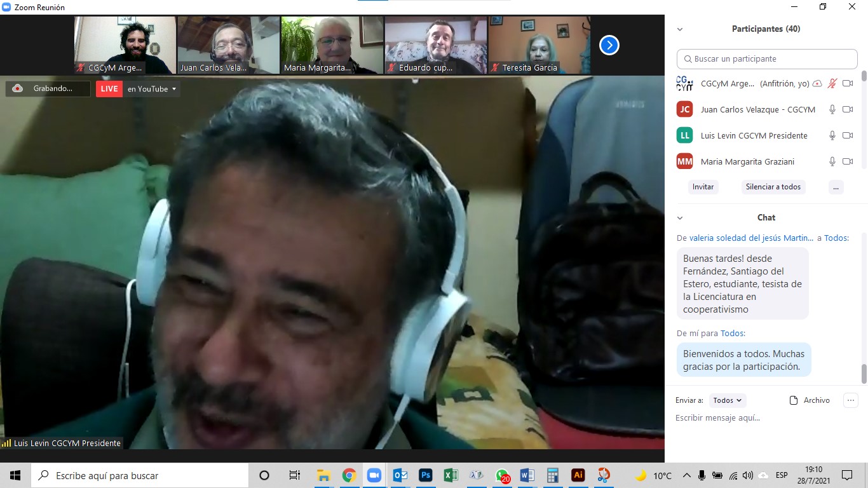
Task: Collapse the Chat panel chevron
Action: point(680,218)
